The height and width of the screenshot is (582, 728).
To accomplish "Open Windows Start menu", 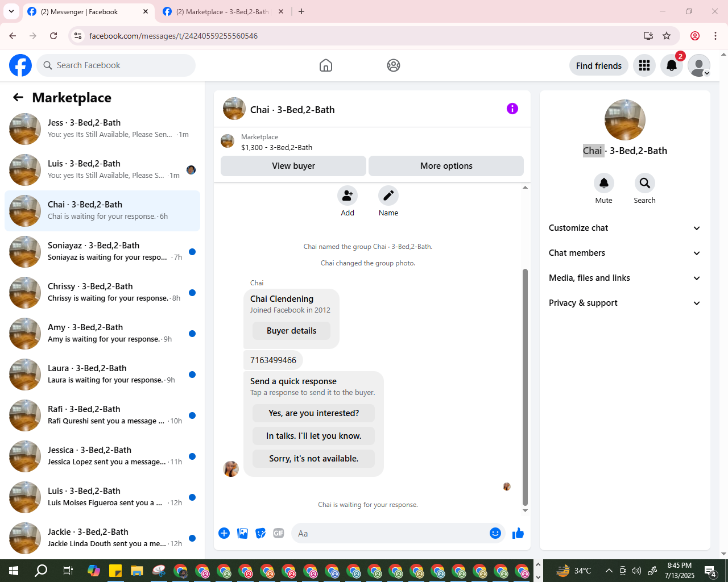I will click(x=14, y=571).
